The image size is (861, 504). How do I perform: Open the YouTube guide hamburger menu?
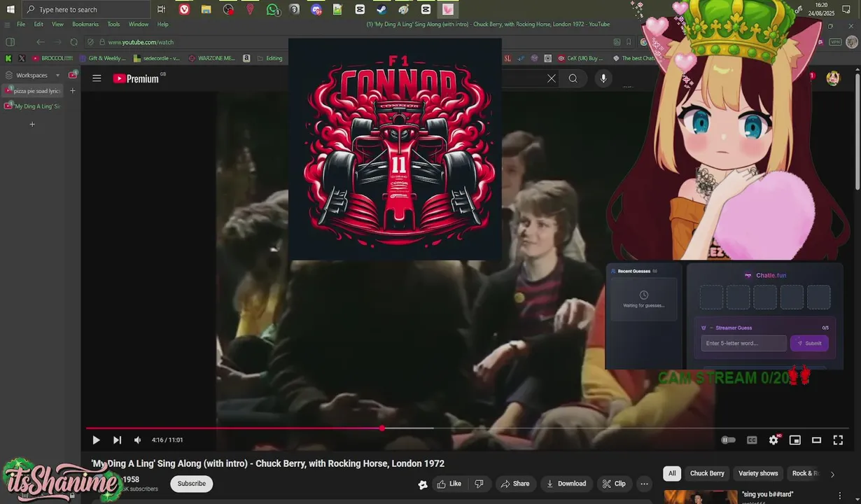[x=97, y=78]
